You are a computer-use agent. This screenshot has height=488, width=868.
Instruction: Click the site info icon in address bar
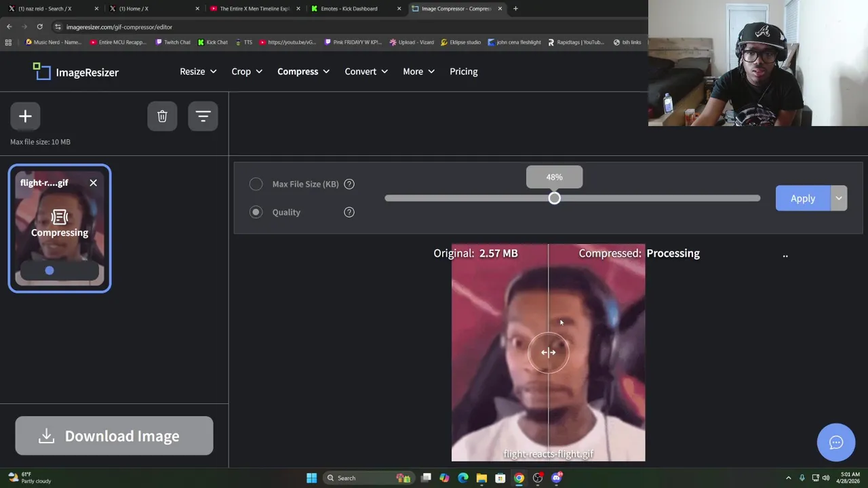(x=58, y=26)
